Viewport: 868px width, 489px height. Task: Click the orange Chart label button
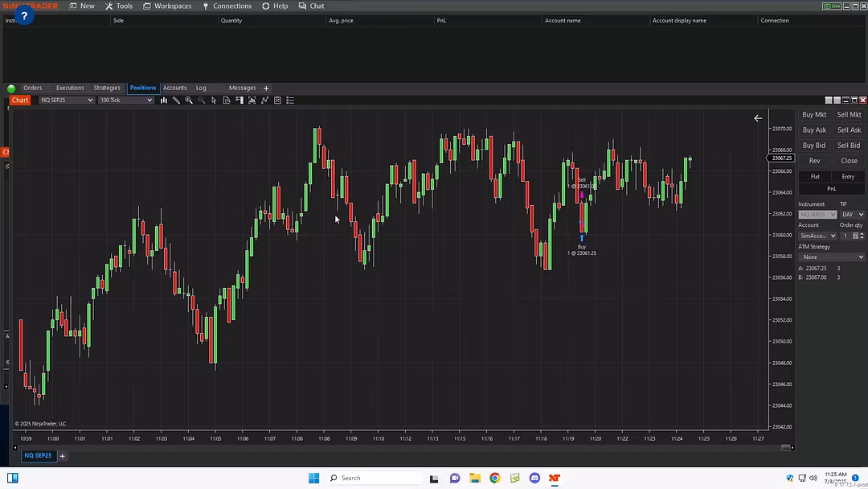click(x=20, y=101)
